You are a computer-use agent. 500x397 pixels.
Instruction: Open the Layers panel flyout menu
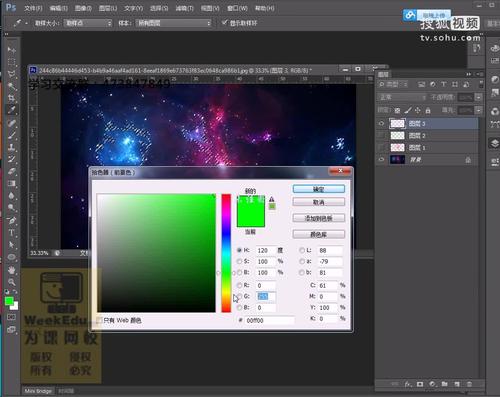pyautogui.click(x=479, y=74)
